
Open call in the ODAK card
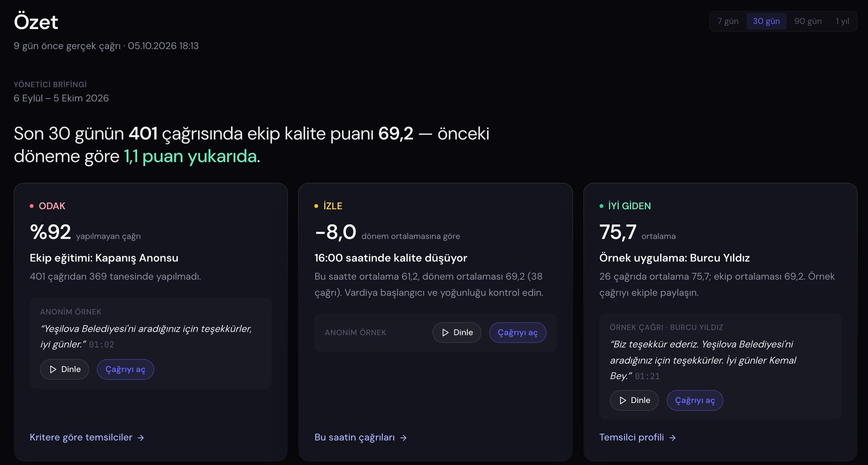pos(125,369)
